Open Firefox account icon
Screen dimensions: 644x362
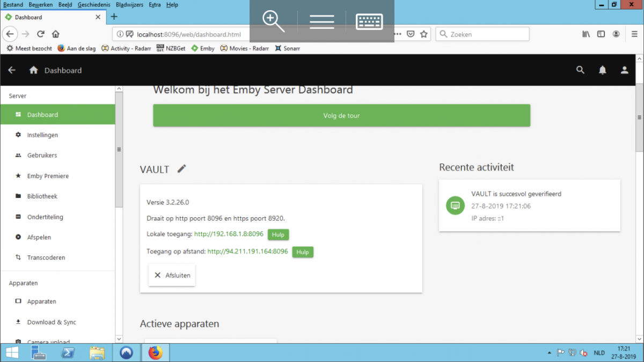616,34
